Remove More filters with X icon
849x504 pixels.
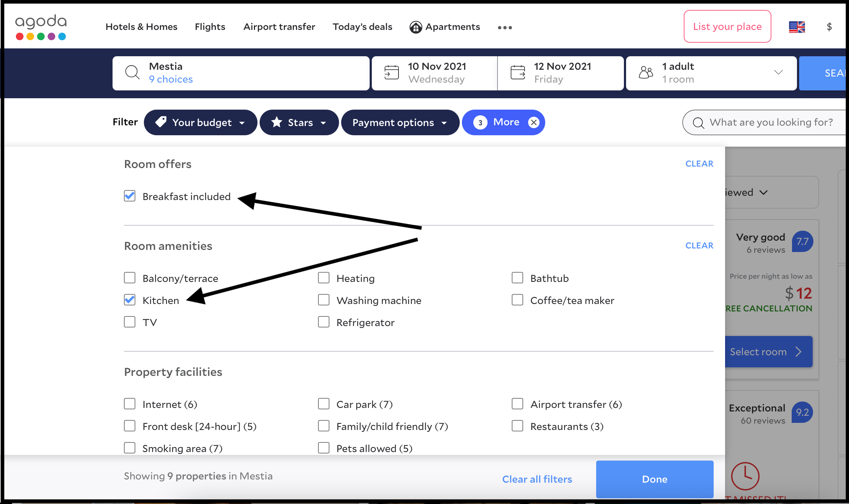(533, 122)
